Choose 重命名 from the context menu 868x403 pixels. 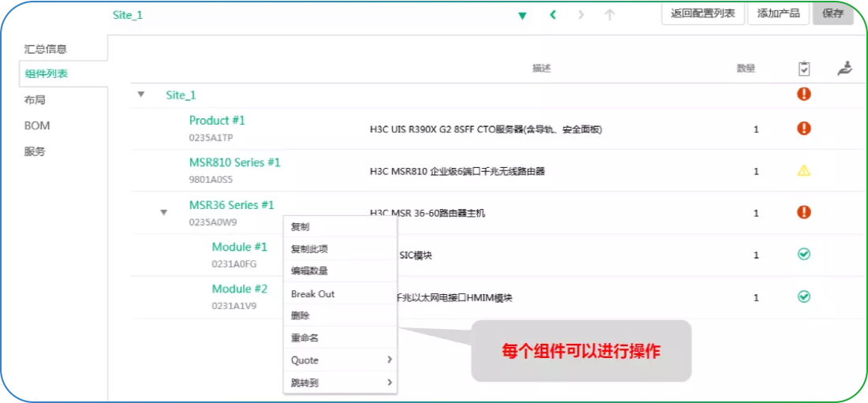click(x=340, y=338)
